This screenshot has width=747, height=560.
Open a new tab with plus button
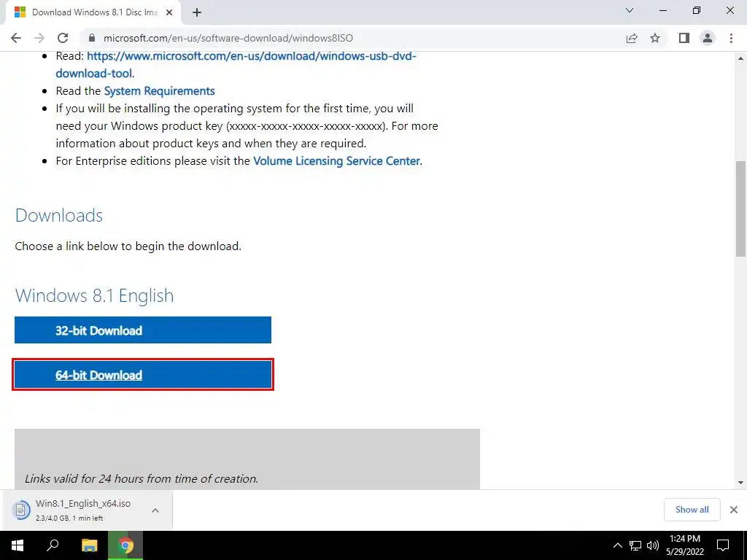click(x=197, y=13)
